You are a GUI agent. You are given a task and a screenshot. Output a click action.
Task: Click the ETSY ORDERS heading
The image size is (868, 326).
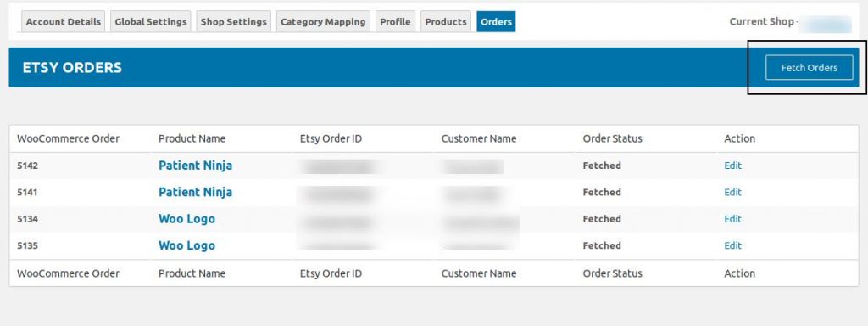[72, 68]
